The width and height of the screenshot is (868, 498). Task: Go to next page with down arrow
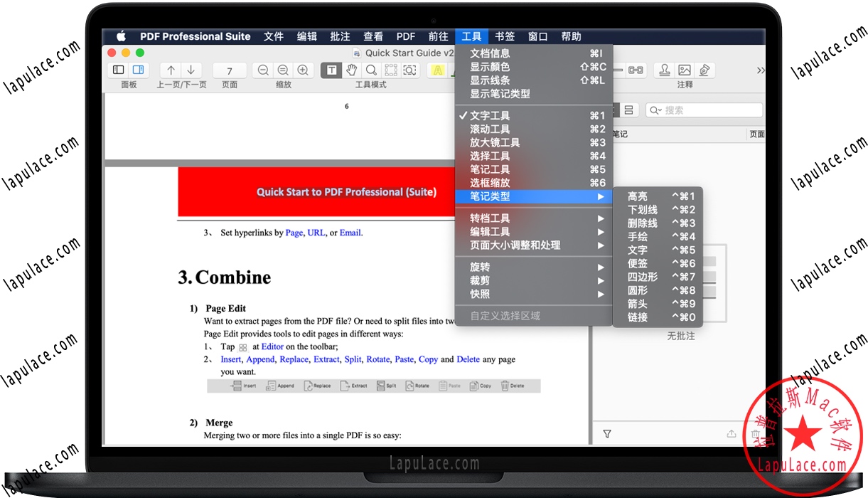[191, 70]
